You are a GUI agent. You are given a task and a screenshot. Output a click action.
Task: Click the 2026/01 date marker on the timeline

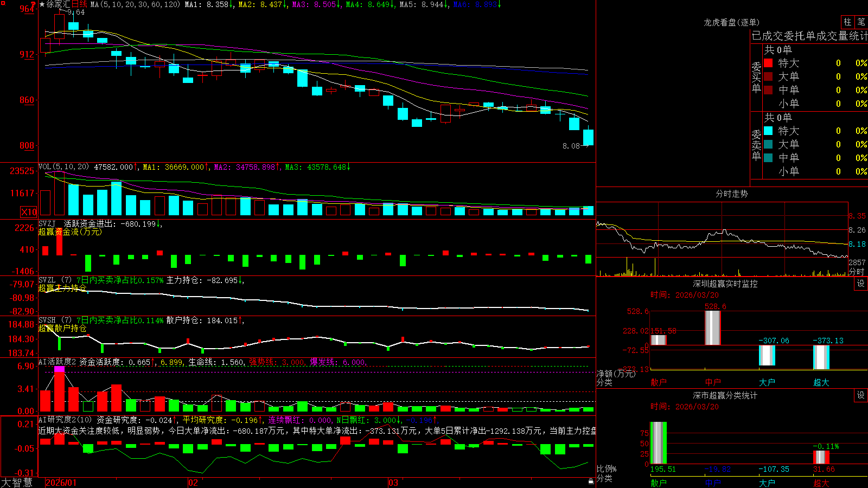pos(61,483)
